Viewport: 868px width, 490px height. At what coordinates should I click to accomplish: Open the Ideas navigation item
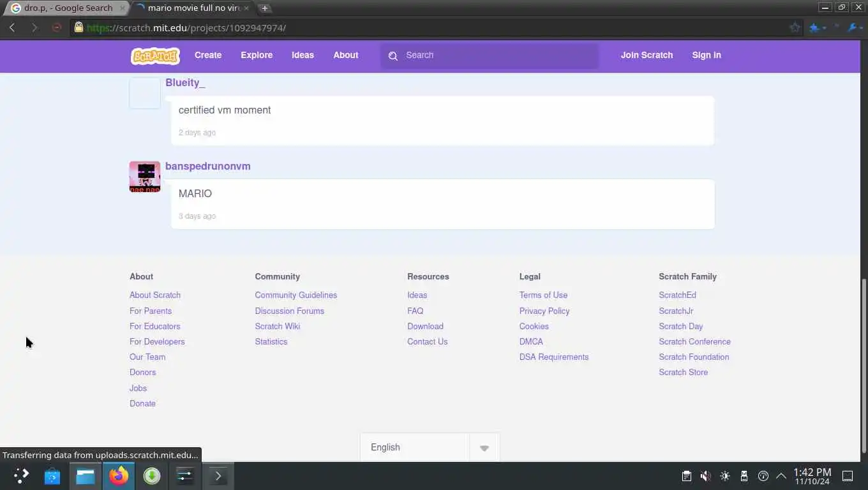pos(303,56)
